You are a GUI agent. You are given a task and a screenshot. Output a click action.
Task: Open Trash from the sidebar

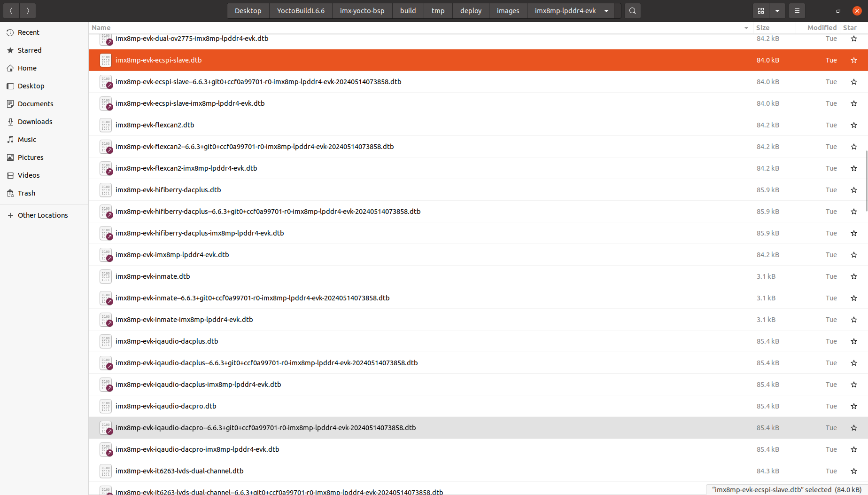pos(26,193)
